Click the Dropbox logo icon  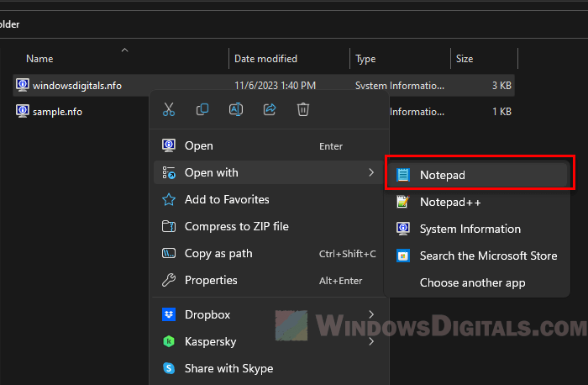[169, 314]
